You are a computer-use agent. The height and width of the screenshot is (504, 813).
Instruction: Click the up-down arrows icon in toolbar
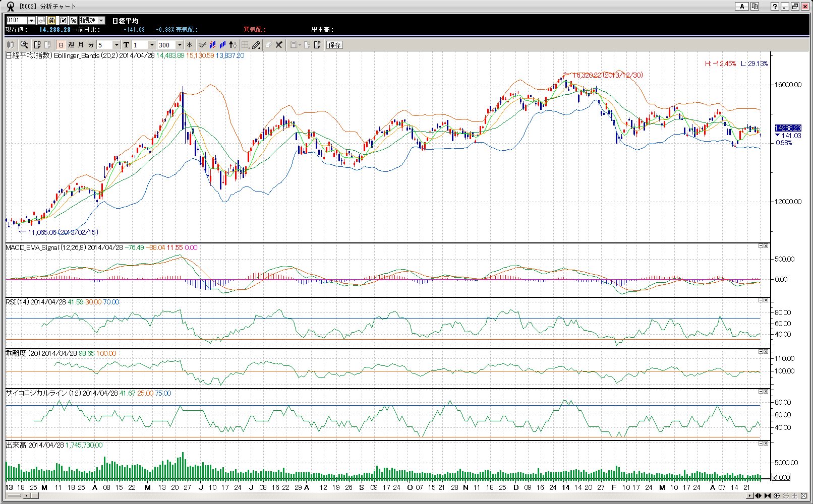pyautogui.click(x=233, y=45)
